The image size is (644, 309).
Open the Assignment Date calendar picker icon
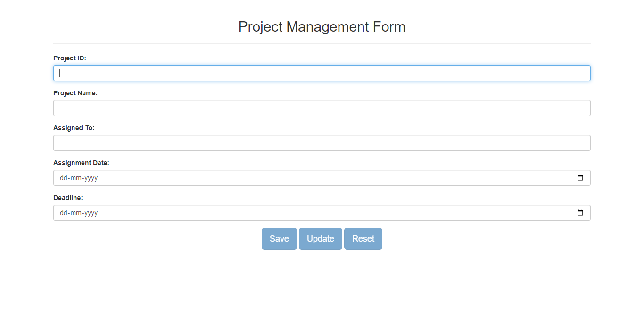click(x=580, y=178)
